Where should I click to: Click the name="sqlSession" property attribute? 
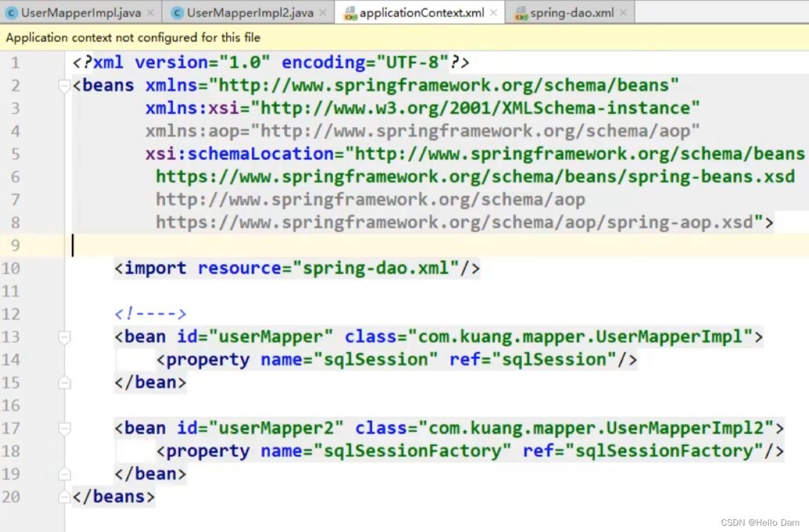click(350, 360)
